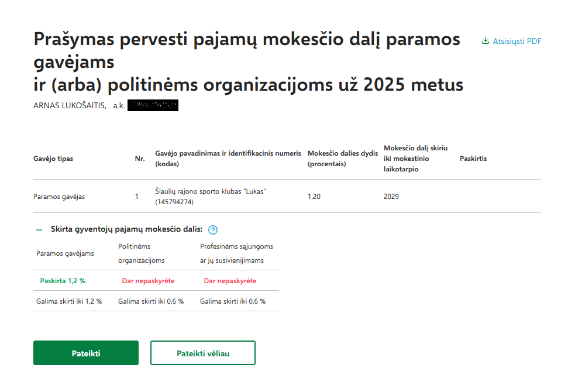
Task: Collapse the section using the minus icon
Action: tap(39, 230)
